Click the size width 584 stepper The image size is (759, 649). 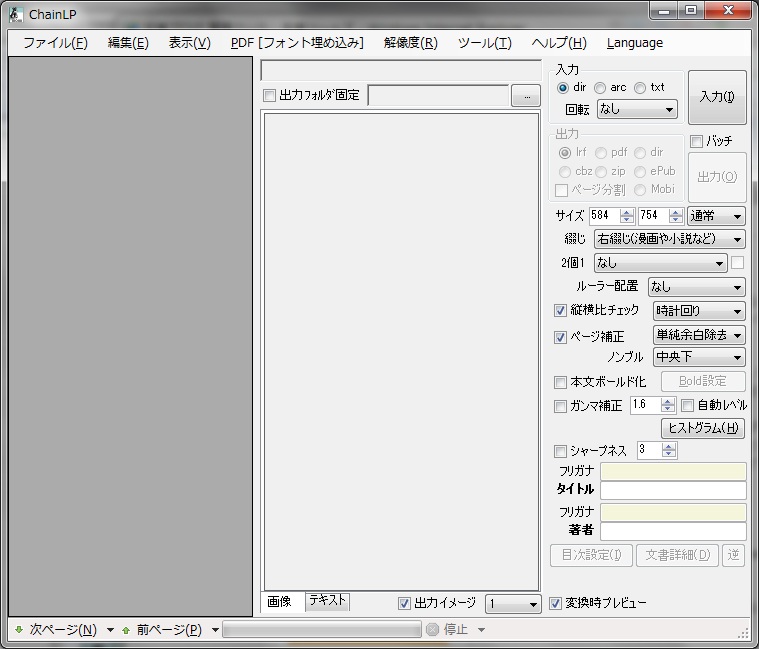coord(626,216)
